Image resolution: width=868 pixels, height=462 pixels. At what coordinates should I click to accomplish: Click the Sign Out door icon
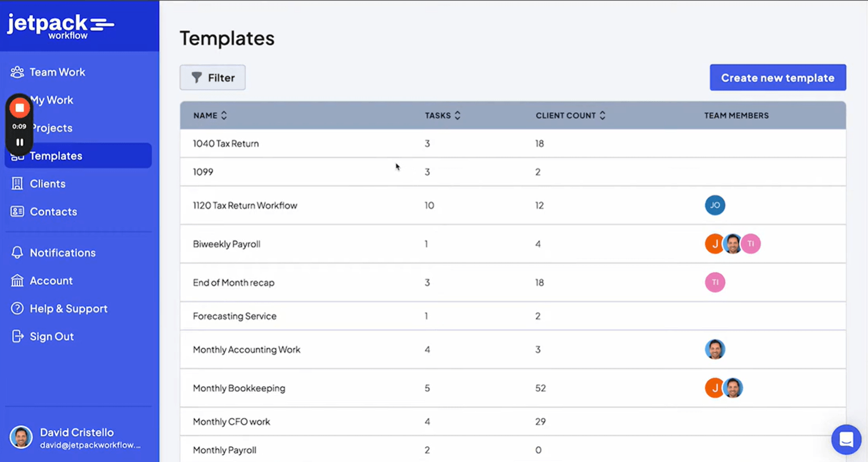(x=17, y=336)
